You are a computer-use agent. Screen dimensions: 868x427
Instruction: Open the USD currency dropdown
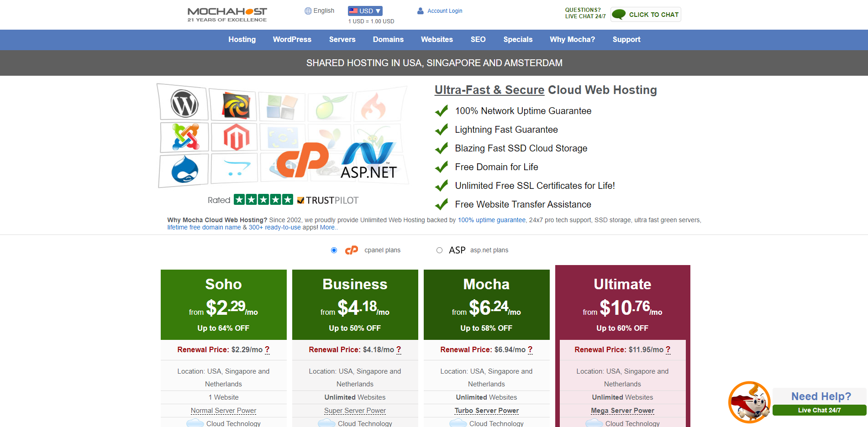pos(365,11)
